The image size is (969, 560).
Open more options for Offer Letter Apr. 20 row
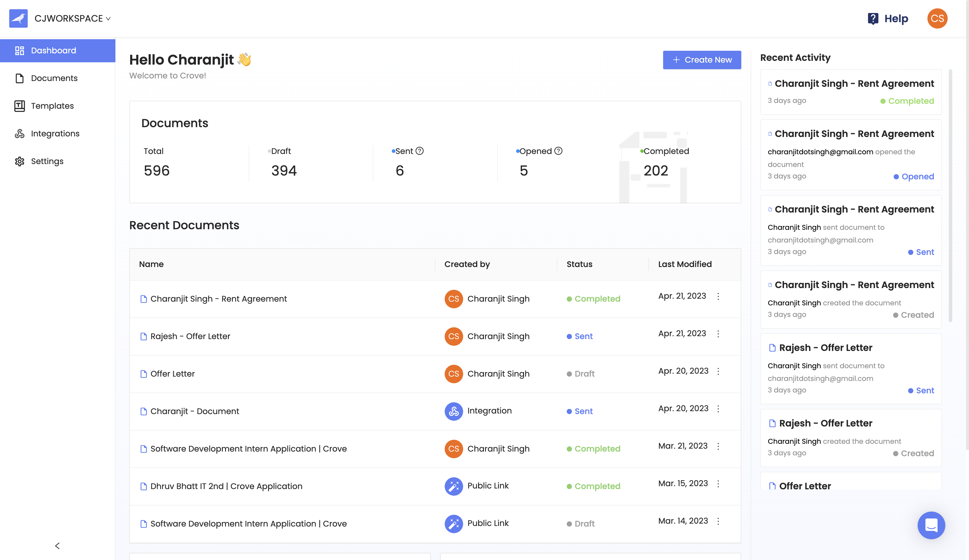[718, 371]
